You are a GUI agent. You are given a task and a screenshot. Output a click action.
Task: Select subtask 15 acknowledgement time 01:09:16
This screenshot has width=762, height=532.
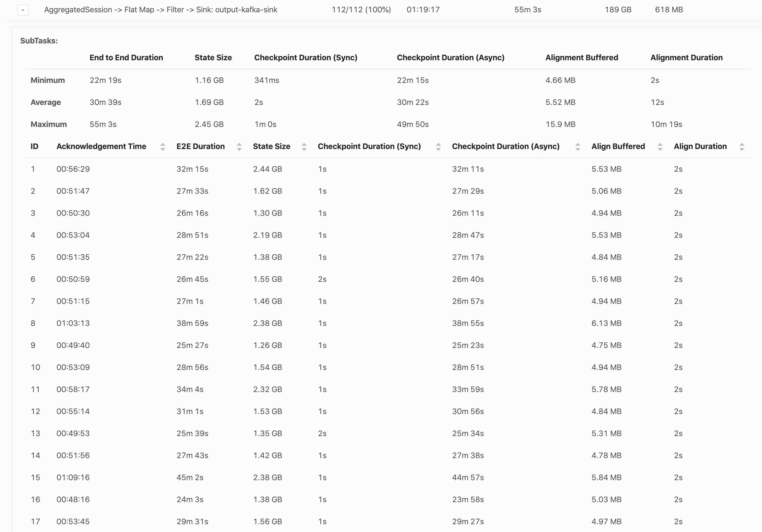[73, 477]
